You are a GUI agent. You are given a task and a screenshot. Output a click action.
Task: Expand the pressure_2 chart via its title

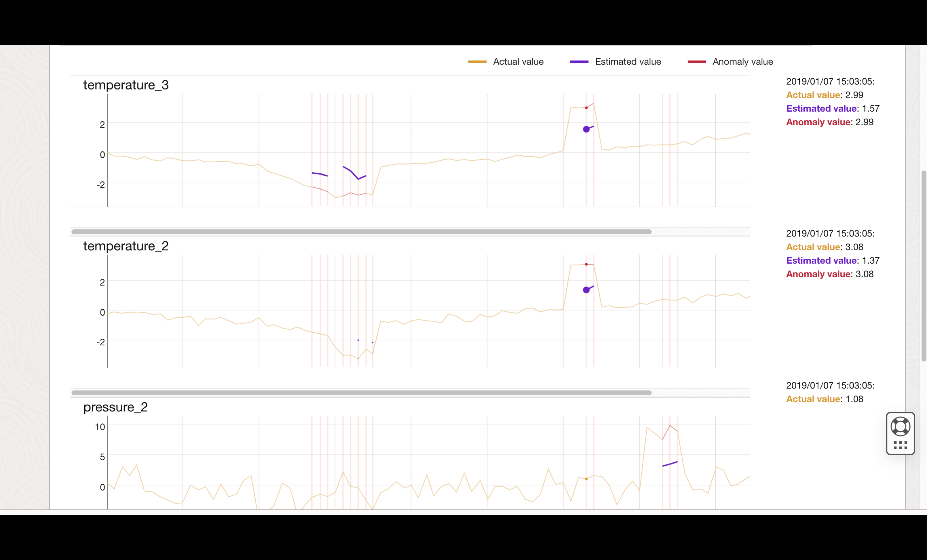point(115,407)
